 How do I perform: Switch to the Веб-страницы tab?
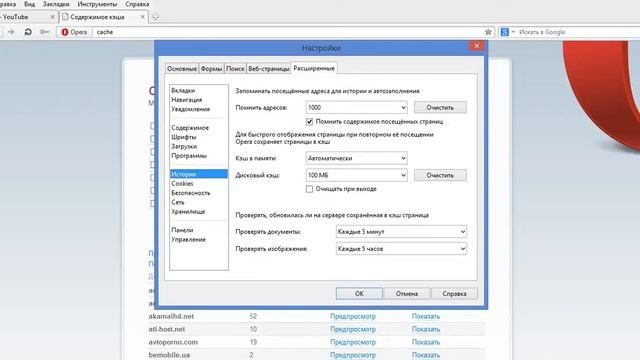269,69
